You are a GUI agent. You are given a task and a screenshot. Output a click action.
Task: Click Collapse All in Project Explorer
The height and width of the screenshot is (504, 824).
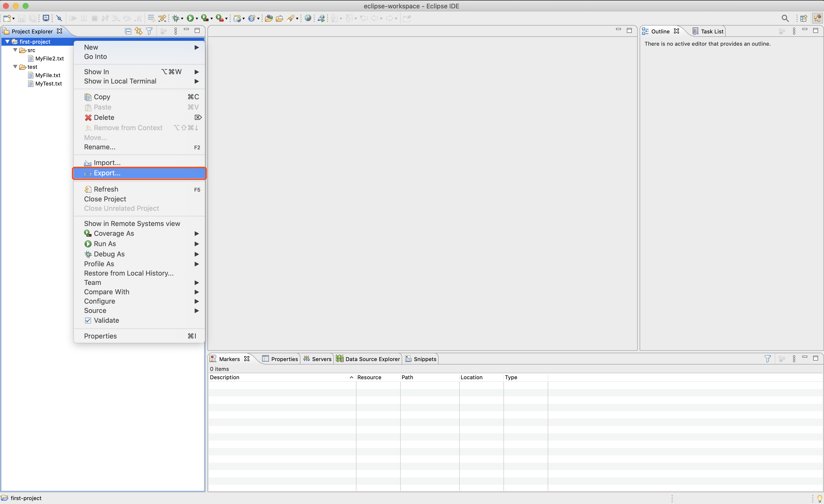point(128,31)
